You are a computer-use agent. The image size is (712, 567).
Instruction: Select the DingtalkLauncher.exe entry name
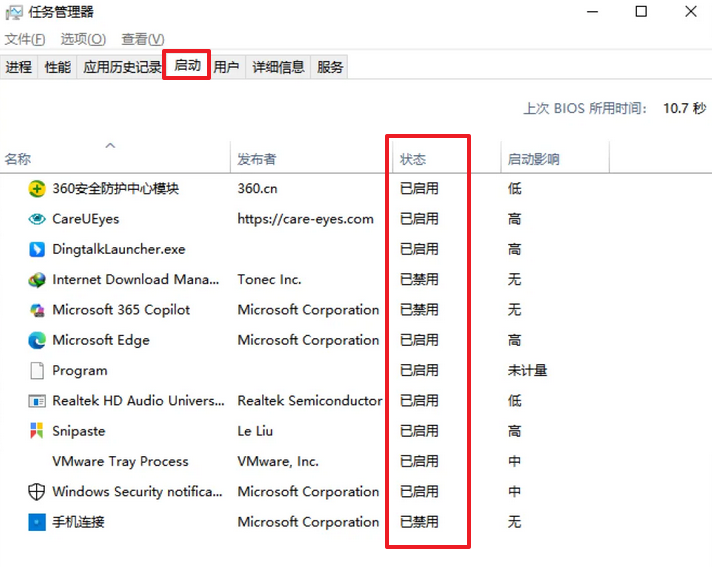(119, 249)
